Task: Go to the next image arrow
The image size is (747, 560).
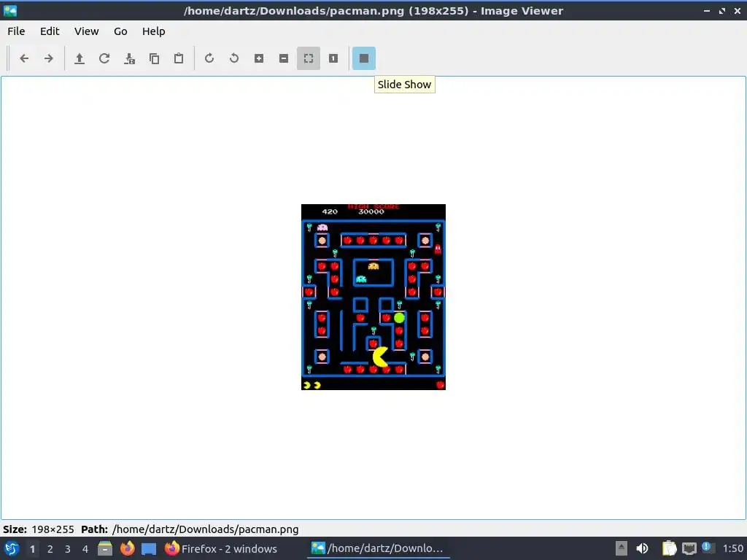Action: coord(49,58)
